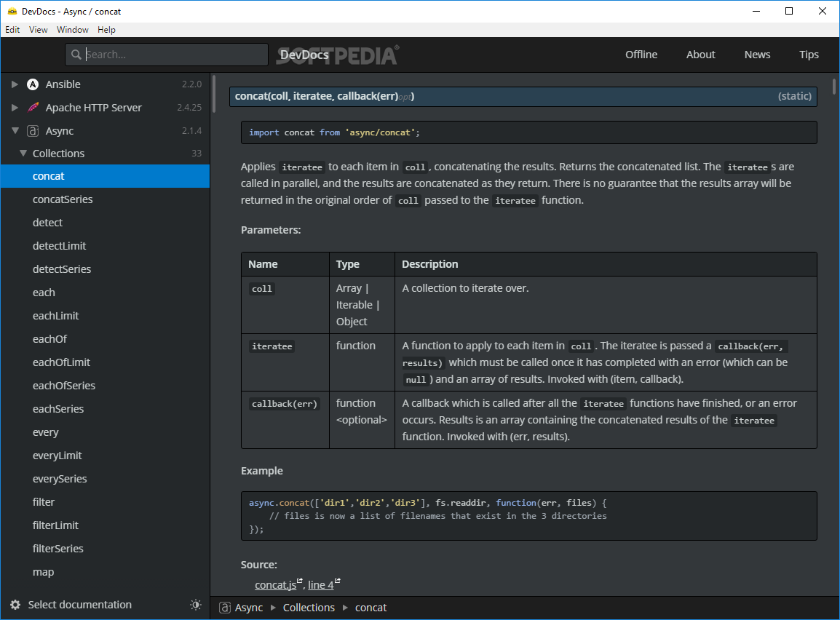
Task: Click the content area vertical scrollbar
Action: [x=834, y=86]
